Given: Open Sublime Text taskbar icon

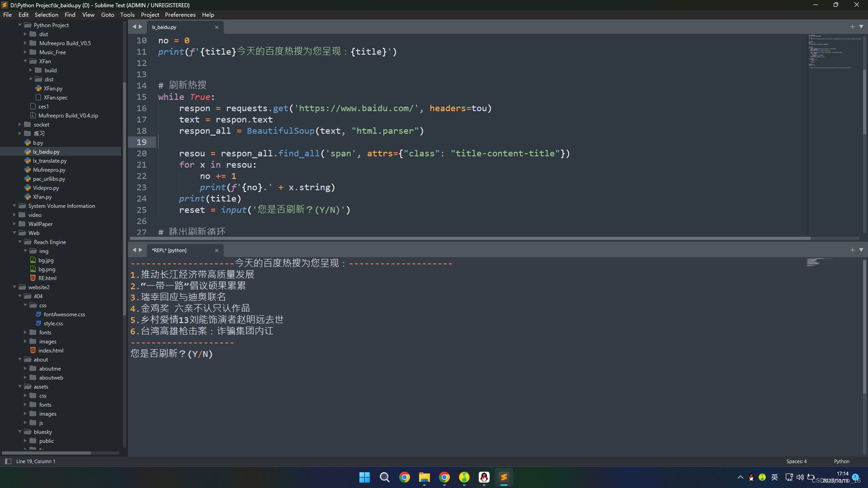Looking at the screenshot, I should pos(504,477).
